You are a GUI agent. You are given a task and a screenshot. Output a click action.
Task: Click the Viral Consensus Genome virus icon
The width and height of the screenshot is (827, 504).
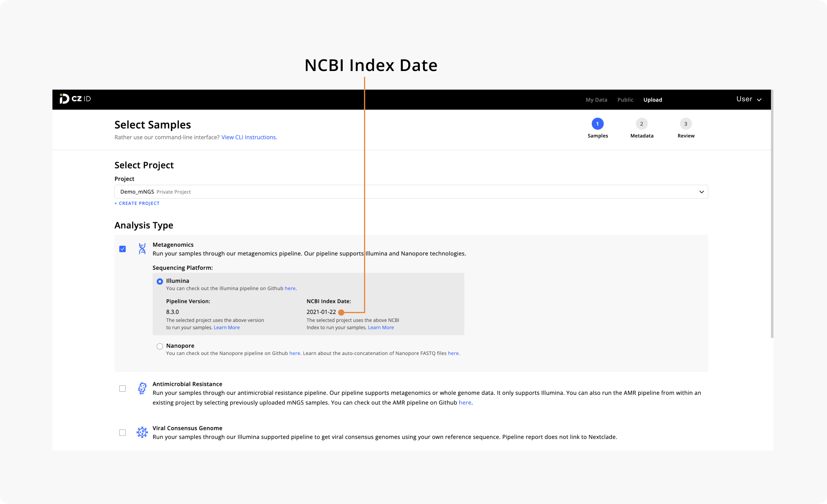[x=142, y=432]
